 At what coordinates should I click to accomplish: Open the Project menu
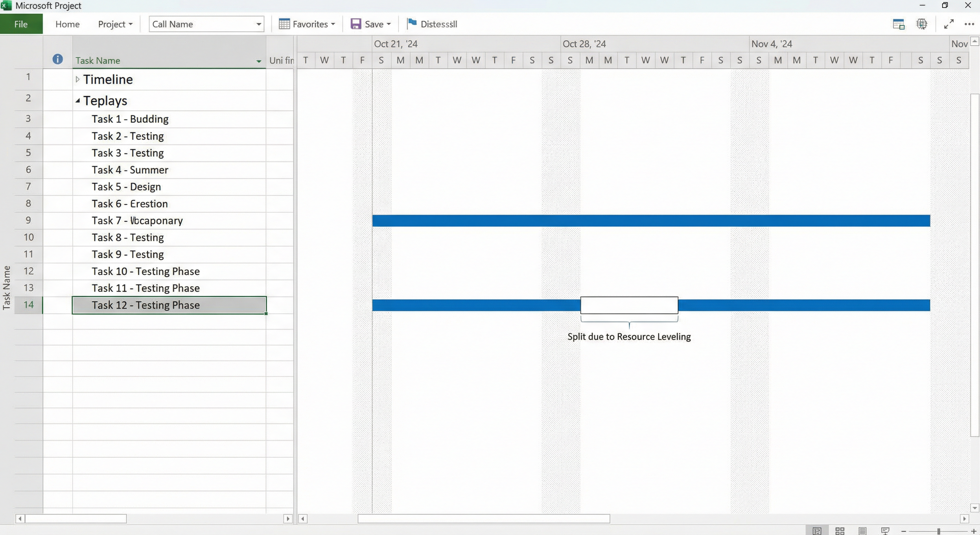point(115,24)
